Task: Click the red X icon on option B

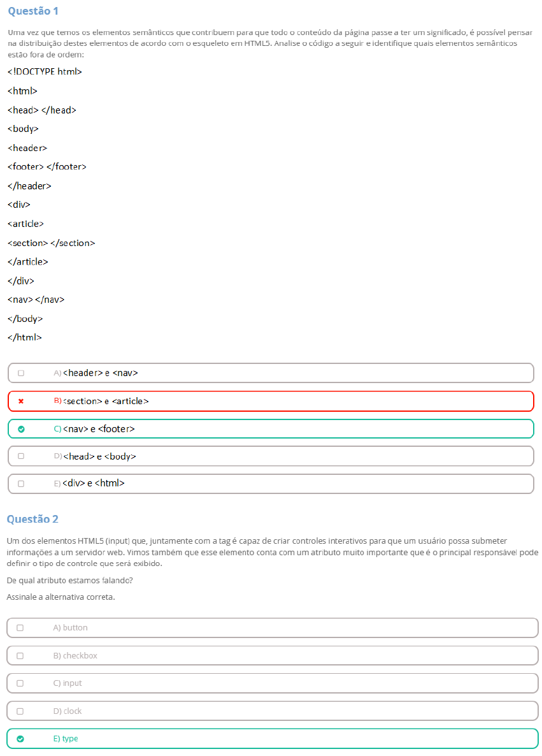Action: [x=21, y=401]
